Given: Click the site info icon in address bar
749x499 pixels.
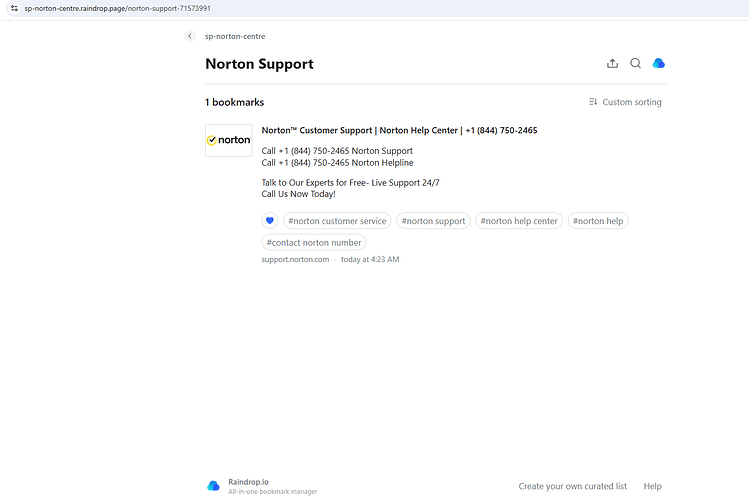Looking at the screenshot, I should (x=14, y=8).
